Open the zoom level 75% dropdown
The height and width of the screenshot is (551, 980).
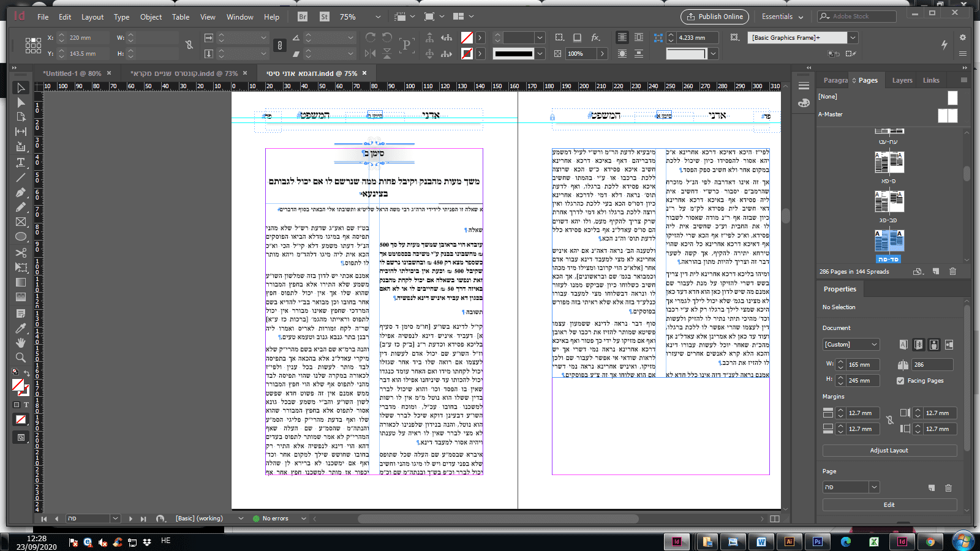(377, 17)
